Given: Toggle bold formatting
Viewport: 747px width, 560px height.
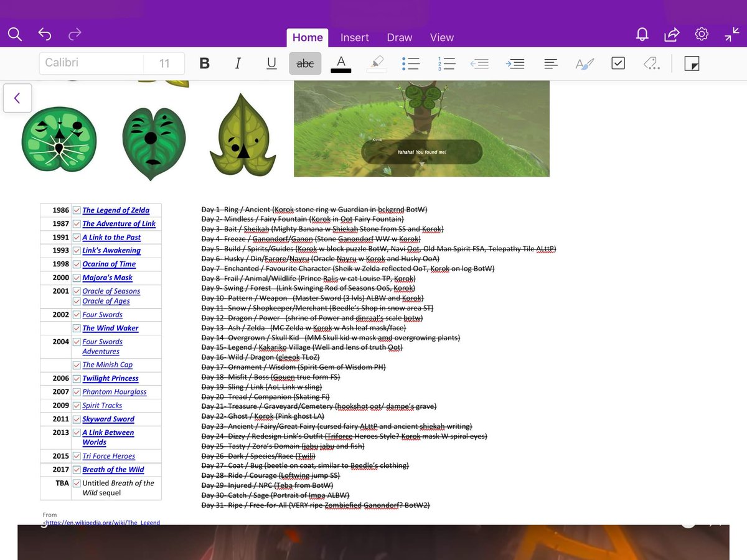Looking at the screenshot, I should pos(204,63).
